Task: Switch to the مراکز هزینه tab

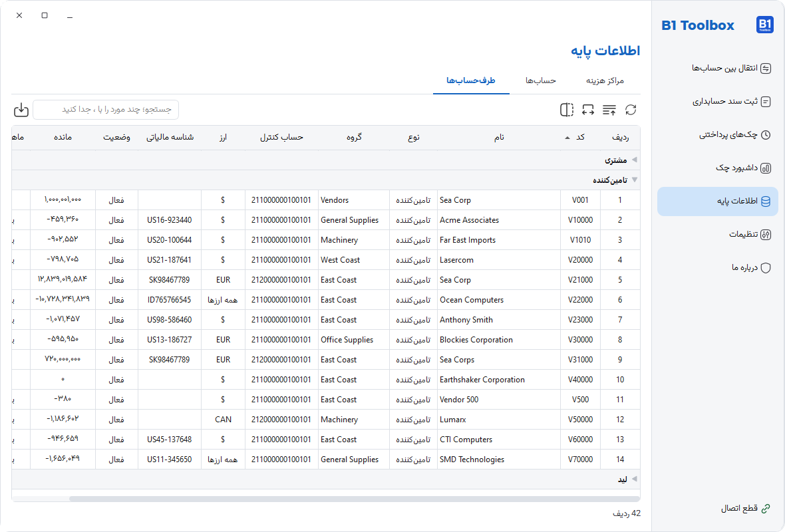Action: tap(605, 80)
